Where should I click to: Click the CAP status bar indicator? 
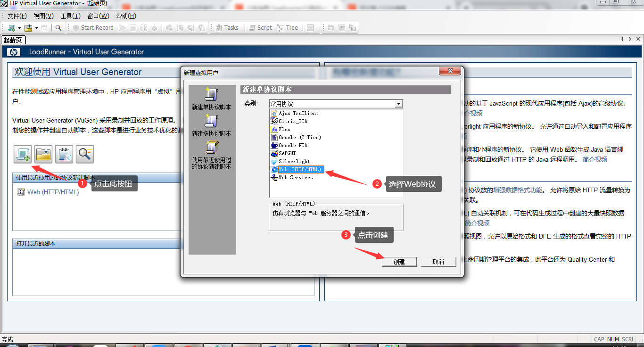(599, 339)
